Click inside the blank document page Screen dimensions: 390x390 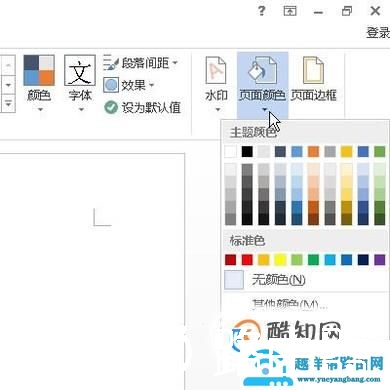(x=92, y=272)
